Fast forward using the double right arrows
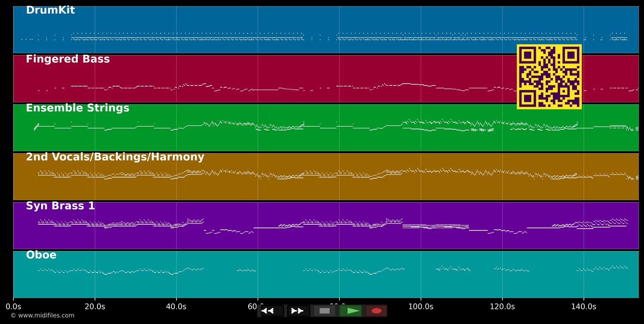The height and width of the screenshot is (324, 644). tap(298, 311)
